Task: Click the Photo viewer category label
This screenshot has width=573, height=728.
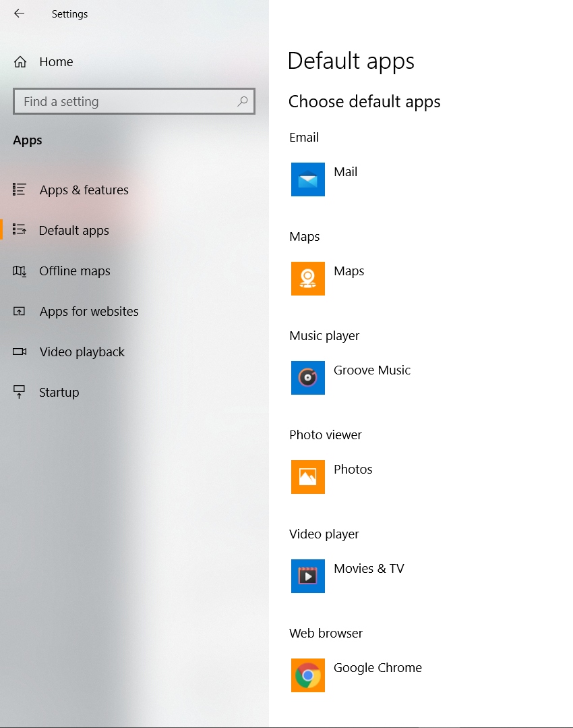Action: point(325,435)
